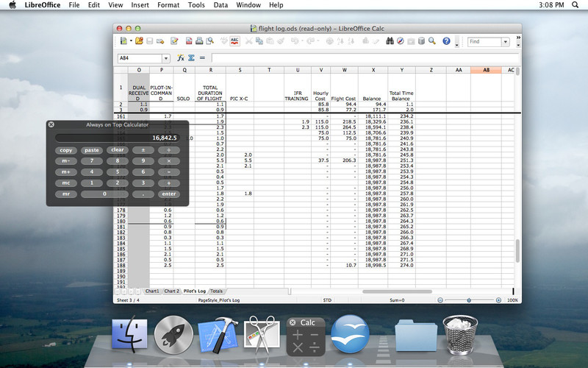
Task: Expand the Name Box dropdown
Action: 166,58
